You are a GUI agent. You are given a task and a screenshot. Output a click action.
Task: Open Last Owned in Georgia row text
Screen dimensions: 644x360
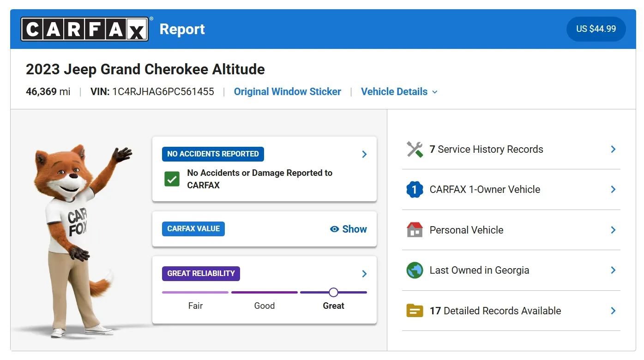pyautogui.click(x=479, y=270)
